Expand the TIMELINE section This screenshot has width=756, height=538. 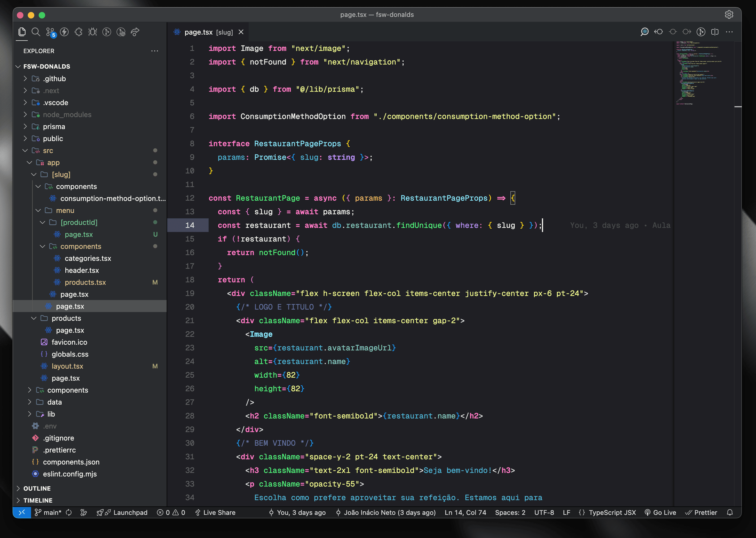[x=38, y=500]
